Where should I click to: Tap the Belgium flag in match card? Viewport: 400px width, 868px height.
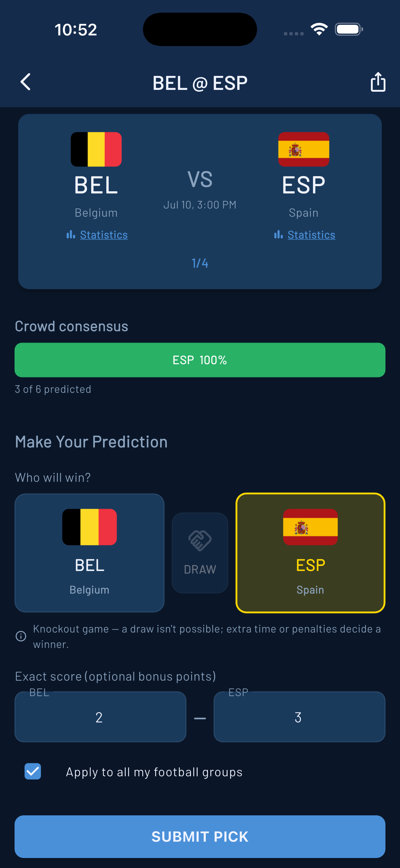point(96,149)
